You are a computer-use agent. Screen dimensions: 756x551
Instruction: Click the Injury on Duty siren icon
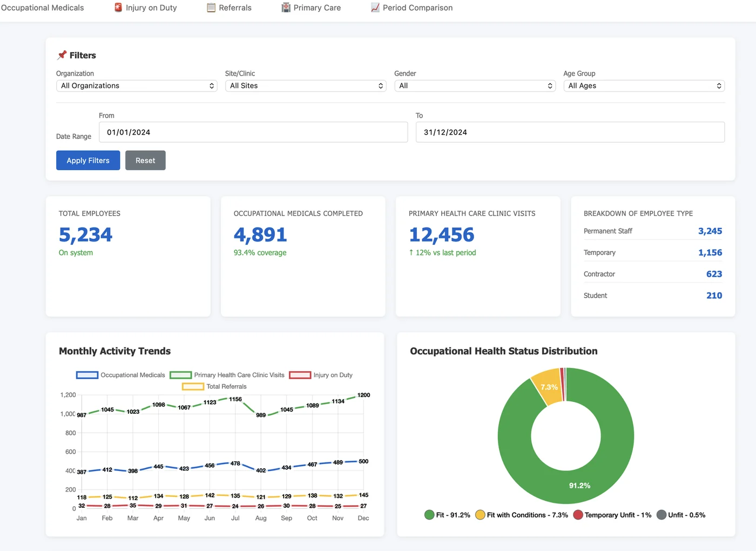[118, 8]
